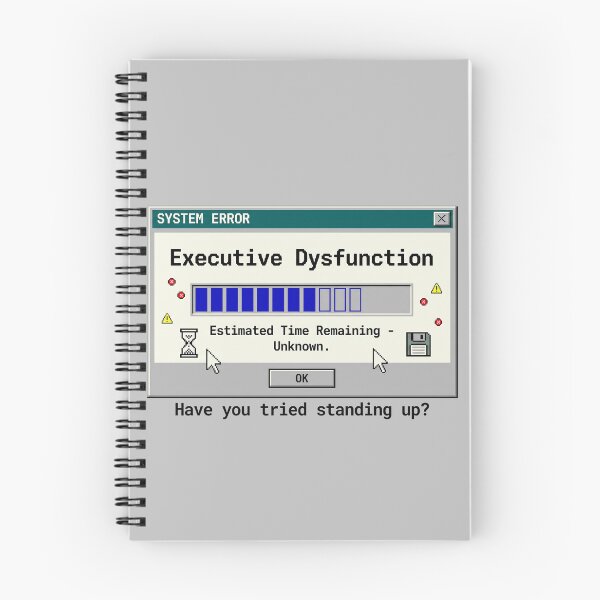Click the OK button in the dialog
Screen dimensions: 600x600
[x=302, y=378]
